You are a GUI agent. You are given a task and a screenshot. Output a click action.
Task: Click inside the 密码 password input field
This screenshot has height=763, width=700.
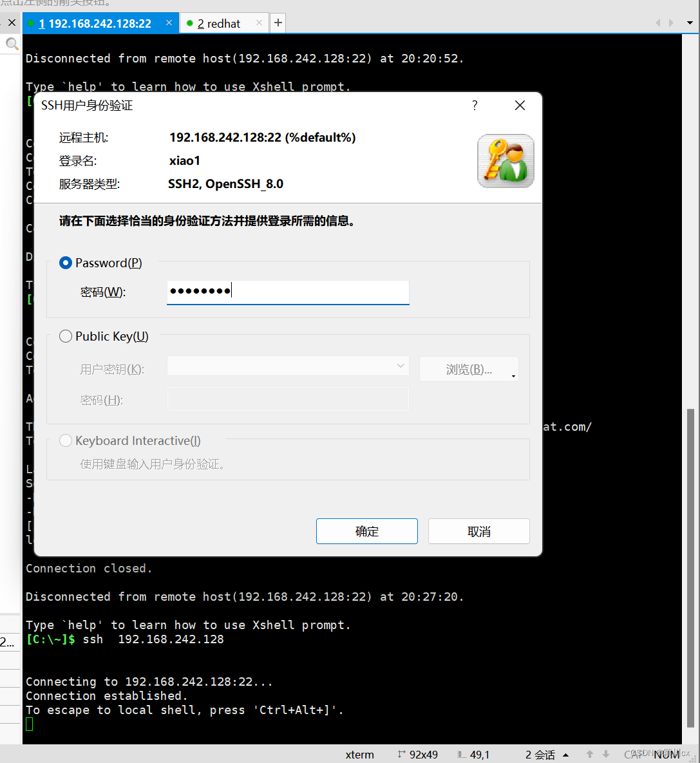pos(288,292)
